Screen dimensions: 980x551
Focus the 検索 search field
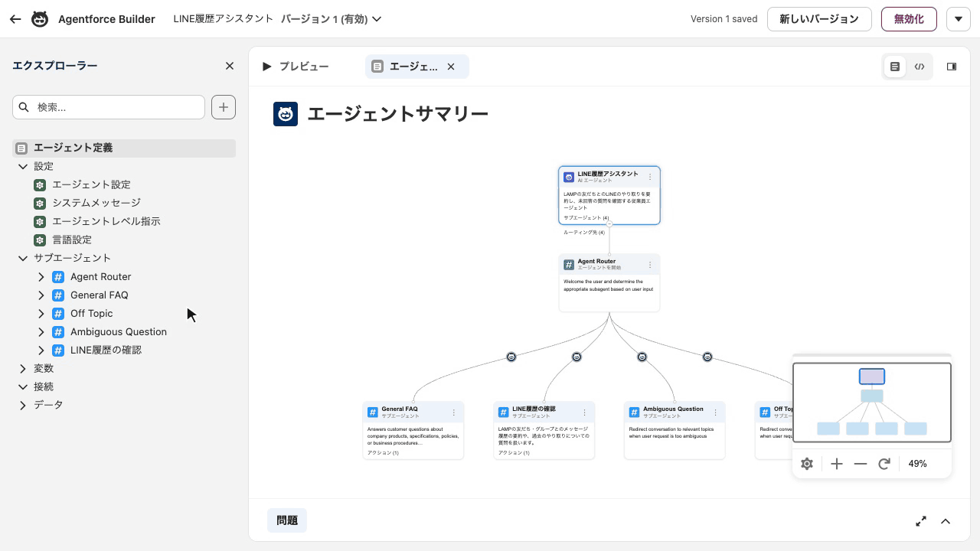point(109,107)
